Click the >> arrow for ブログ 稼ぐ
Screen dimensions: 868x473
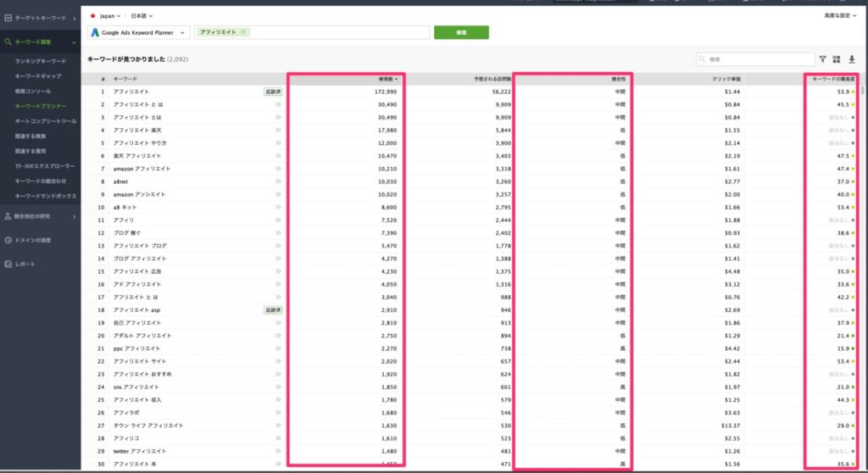pos(278,233)
